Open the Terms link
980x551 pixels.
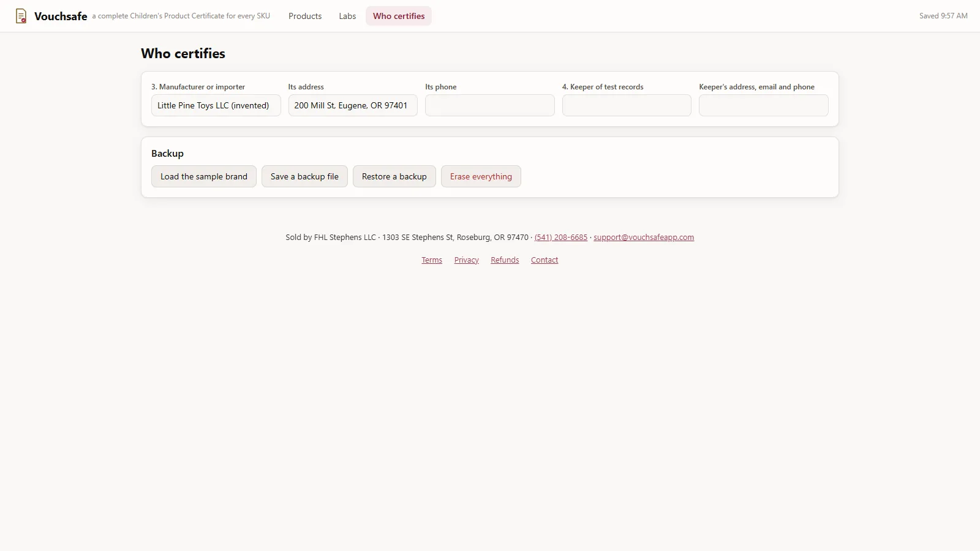(432, 260)
